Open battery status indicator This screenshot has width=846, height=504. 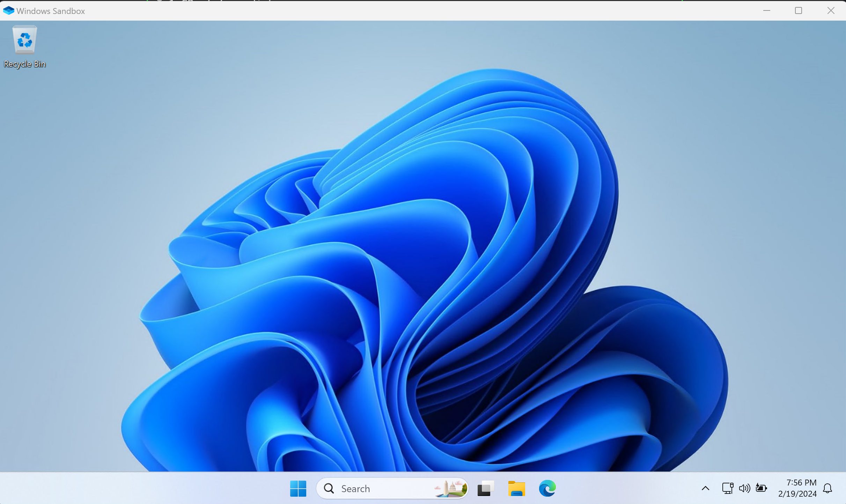pos(761,488)
